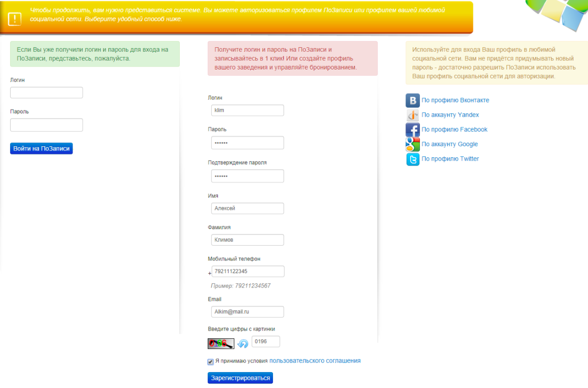Click the Google account icon

[x=413, y=144]
